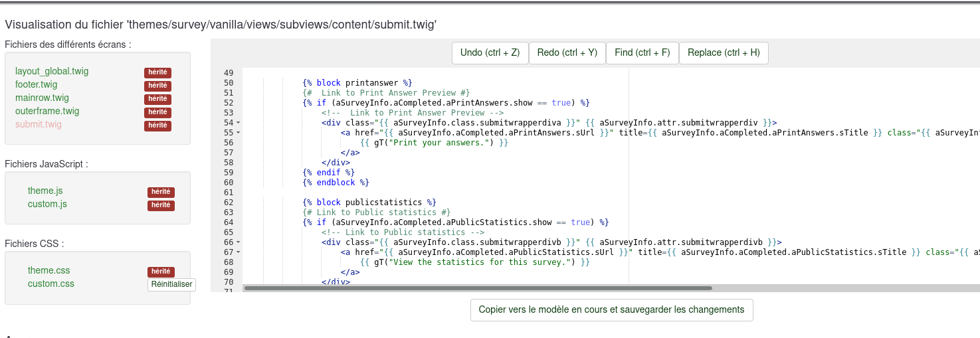Viewport: 980px width, 338px height.
Task: Open the theme.css stylesheet
Action: pos(49,270)
